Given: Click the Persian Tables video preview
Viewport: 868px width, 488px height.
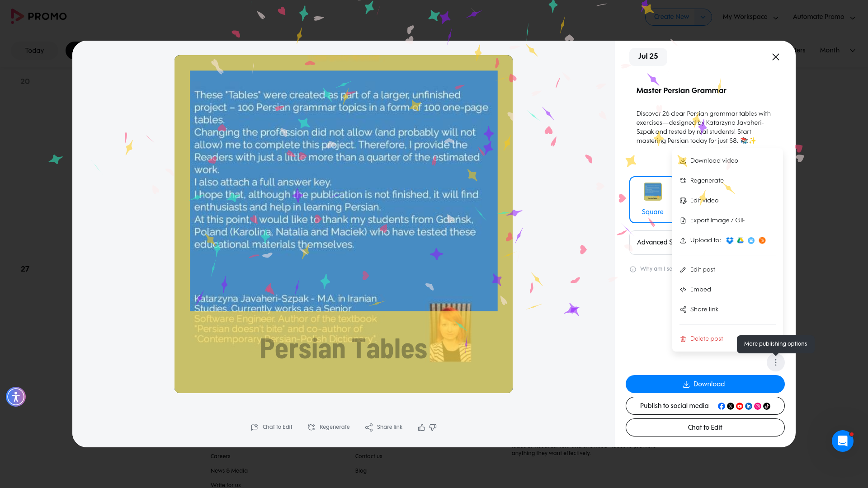Looking at the screenshot, I should 344,224.
